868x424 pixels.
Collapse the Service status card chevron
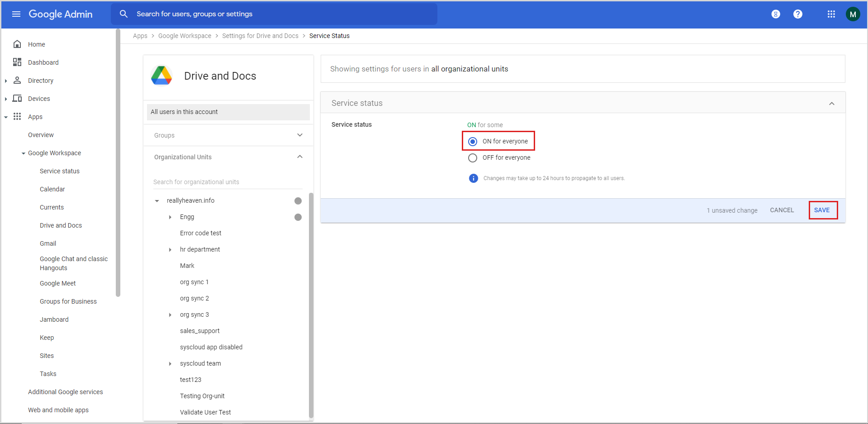click(832, 104)
